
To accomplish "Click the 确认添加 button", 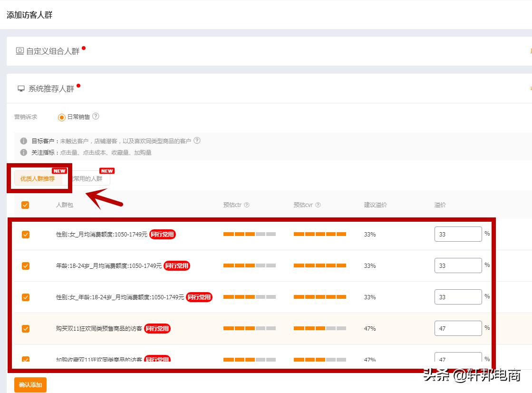I will coord(30,384).
